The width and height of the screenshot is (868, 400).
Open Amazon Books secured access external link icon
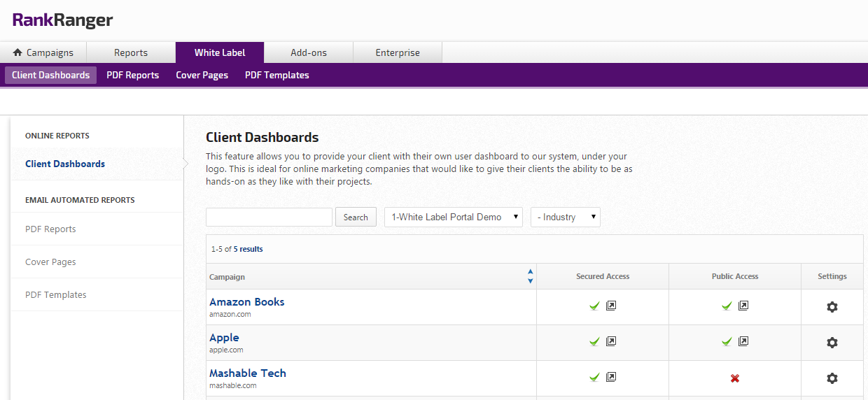611,306
